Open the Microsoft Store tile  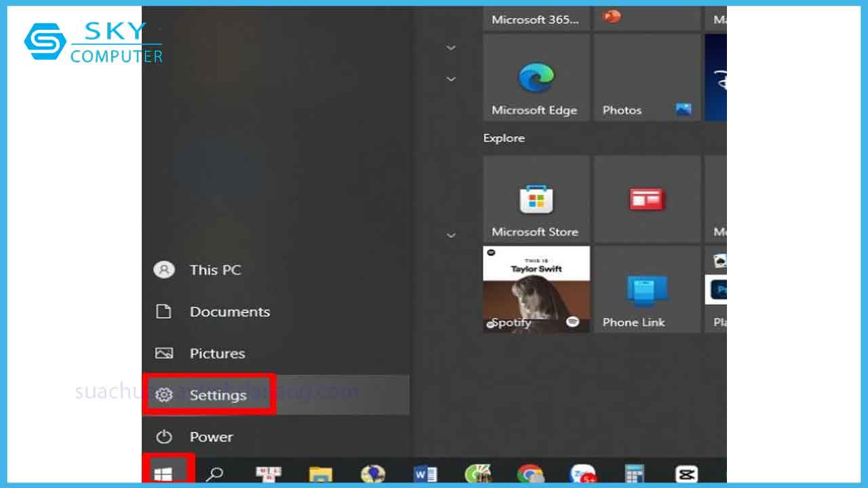536,199
